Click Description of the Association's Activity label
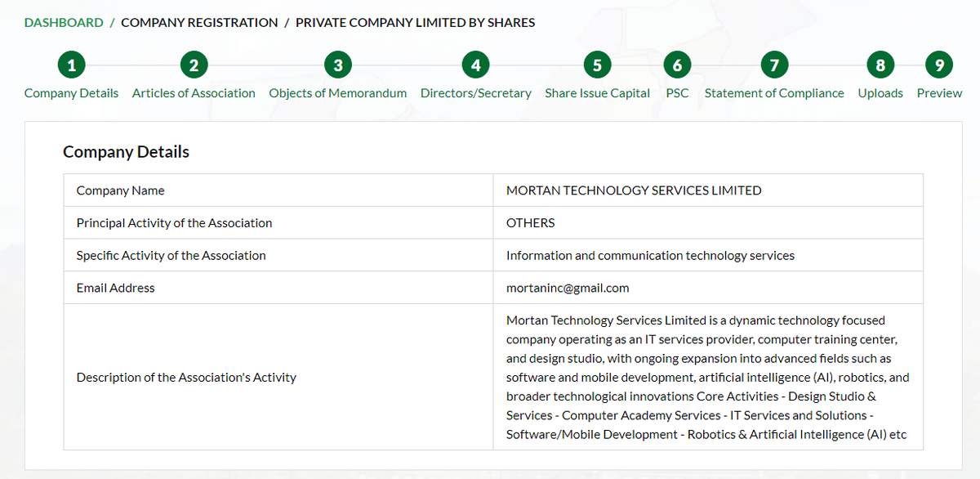The width and height of the screenshot is (980, 479). click(186, 378)
